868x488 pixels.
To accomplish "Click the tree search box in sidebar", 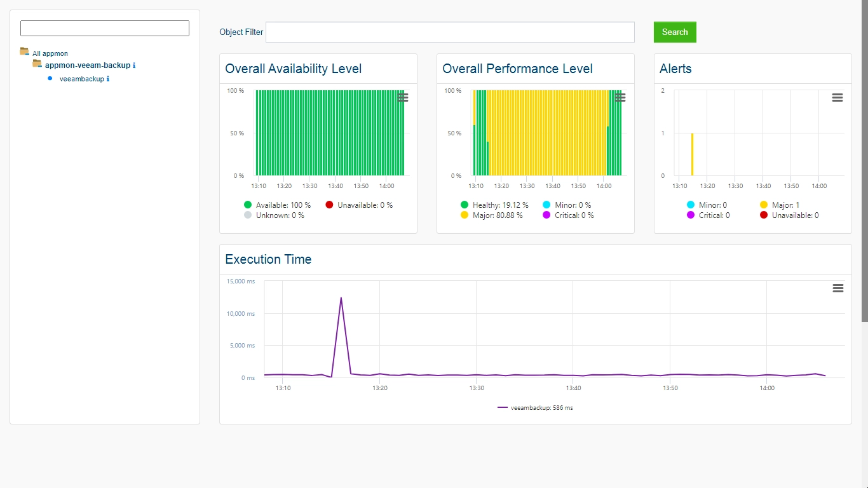I will click(105, 28).
